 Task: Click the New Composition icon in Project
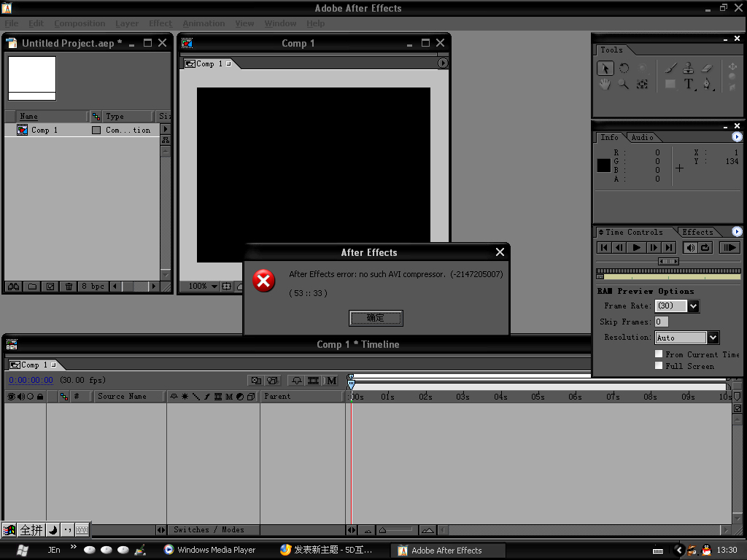click(50, 286)
